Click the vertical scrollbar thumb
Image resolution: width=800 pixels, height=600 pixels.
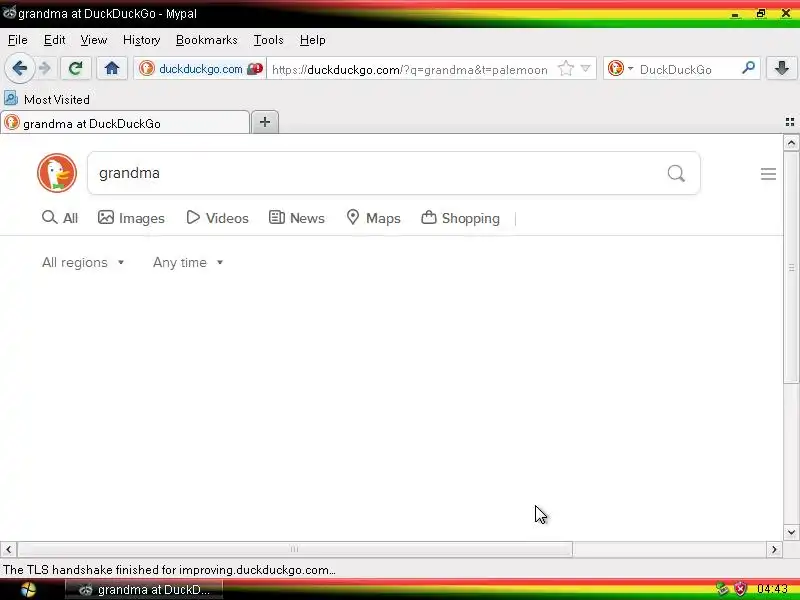click(791, 267)
